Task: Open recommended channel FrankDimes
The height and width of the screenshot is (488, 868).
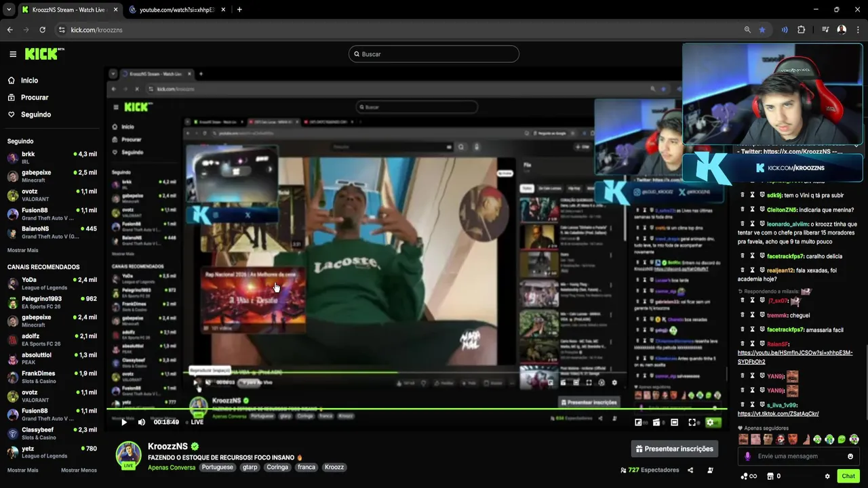Action: point(52,377)
